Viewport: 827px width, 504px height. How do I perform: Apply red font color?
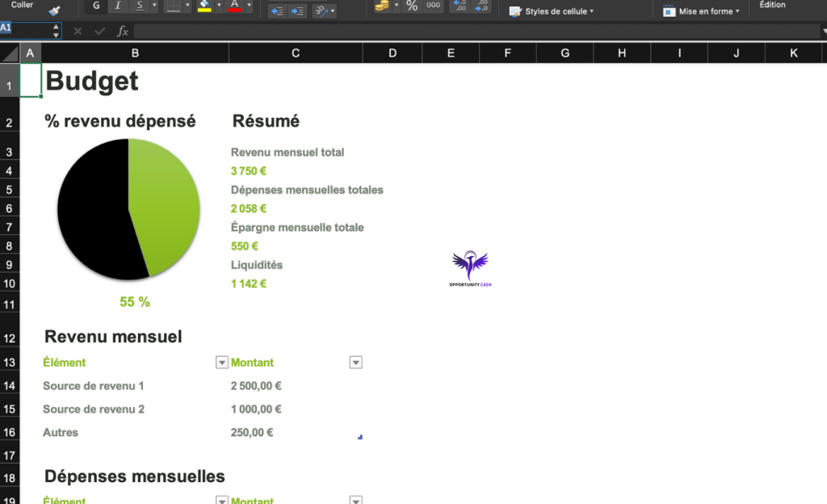235,6
